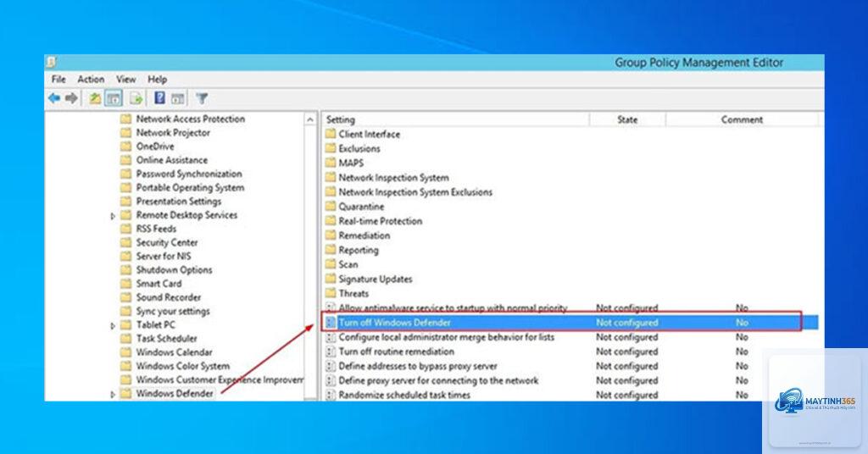Select Online Assistance in the tree
Viewport: 868px width, 454px height.
tap(172, 160)
